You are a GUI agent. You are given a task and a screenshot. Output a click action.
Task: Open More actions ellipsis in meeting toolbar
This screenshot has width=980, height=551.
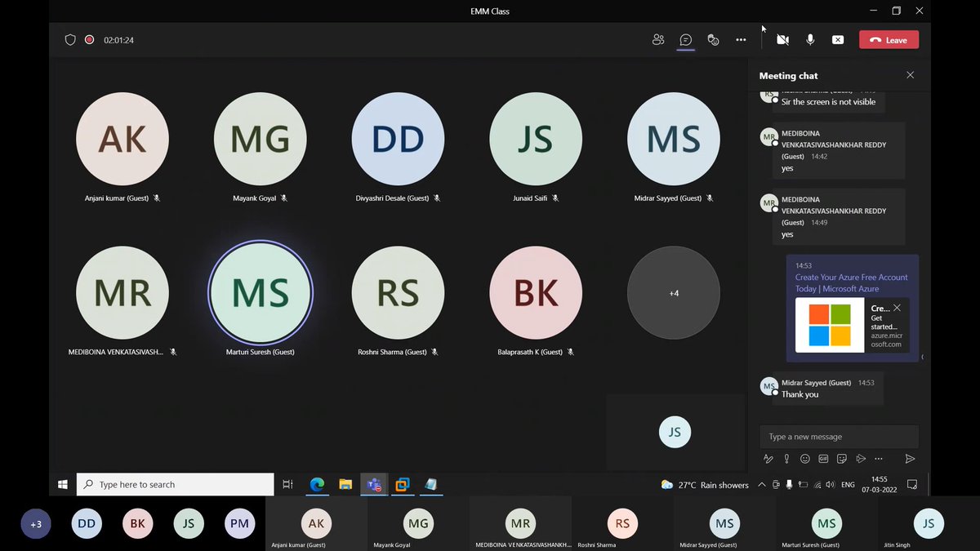[x=741, y=40]
